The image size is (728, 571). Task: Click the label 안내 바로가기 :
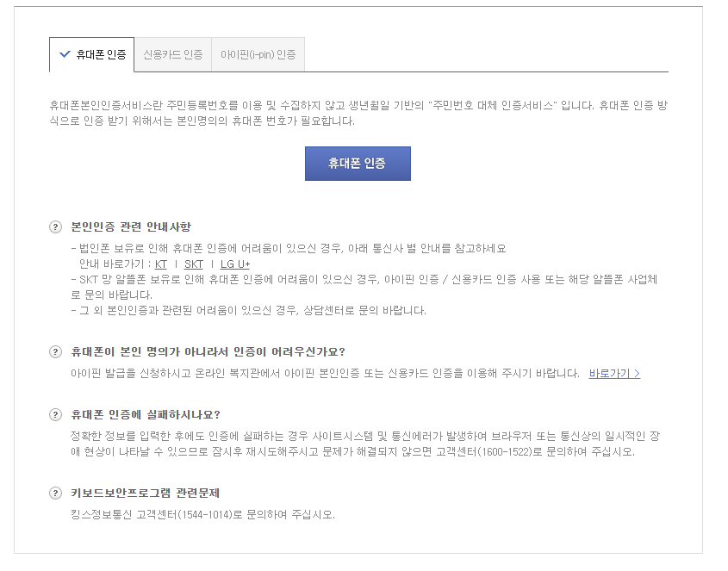coord(115,264)
